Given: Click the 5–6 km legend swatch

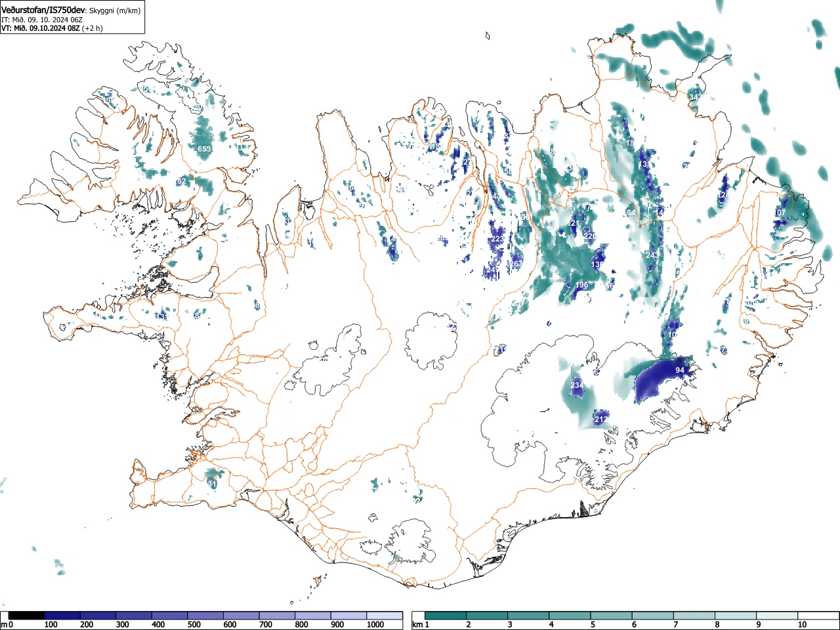Looking at the screenshot, I should click(x=612, y=616).
